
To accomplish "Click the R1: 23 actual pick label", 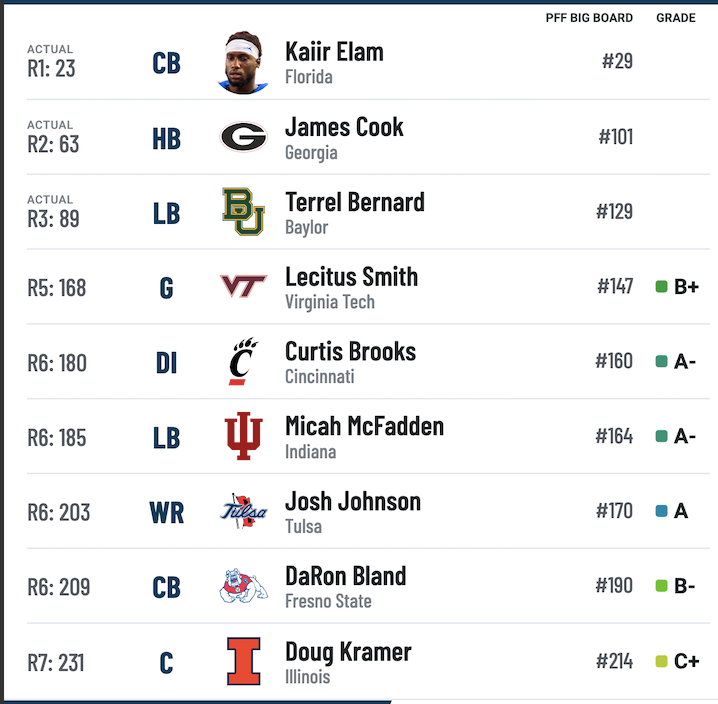I will (x=51, y=68).
